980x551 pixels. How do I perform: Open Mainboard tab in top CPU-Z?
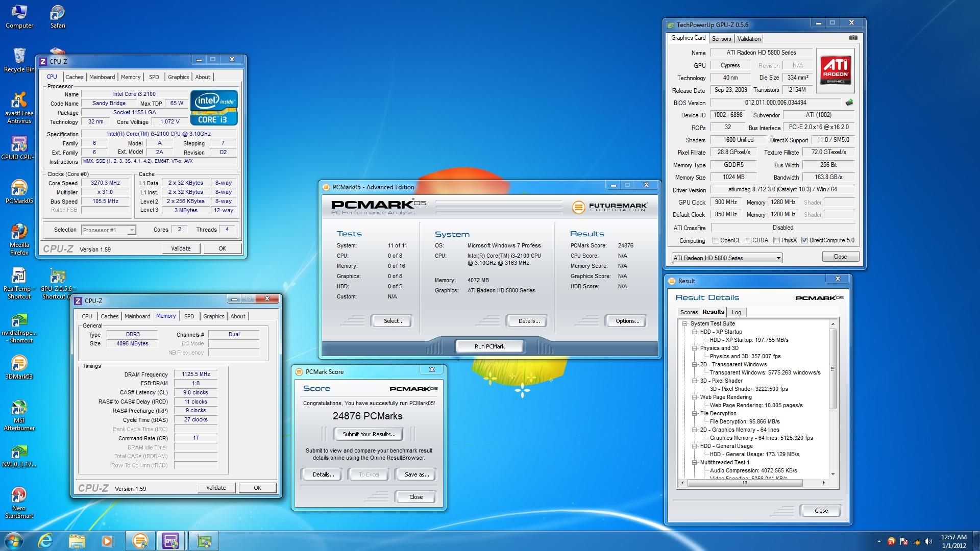[x=102, y=77]
